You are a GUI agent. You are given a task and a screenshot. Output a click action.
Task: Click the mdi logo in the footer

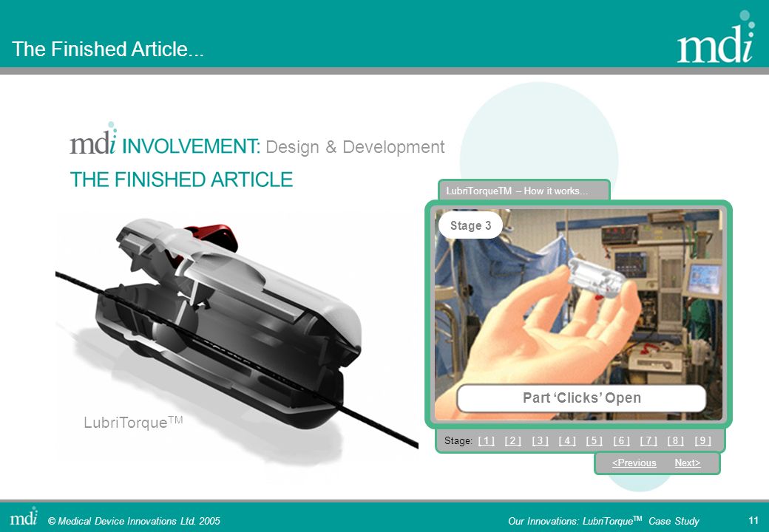point(24,516)
